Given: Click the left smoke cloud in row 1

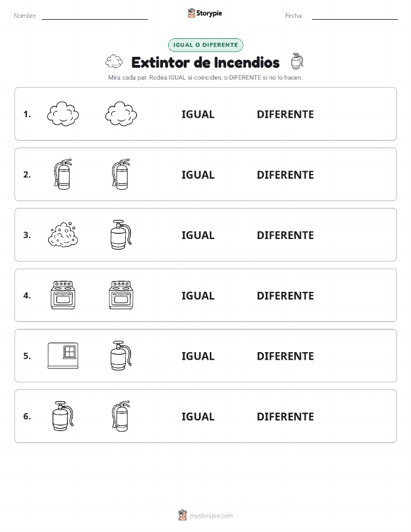Looking at the screenshot, I should 63,114.
